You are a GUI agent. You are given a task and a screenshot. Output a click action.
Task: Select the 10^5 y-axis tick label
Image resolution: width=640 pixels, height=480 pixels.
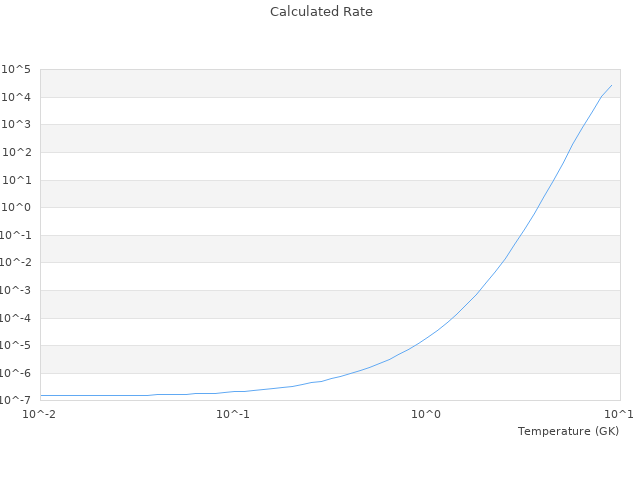tap(16, 69)
